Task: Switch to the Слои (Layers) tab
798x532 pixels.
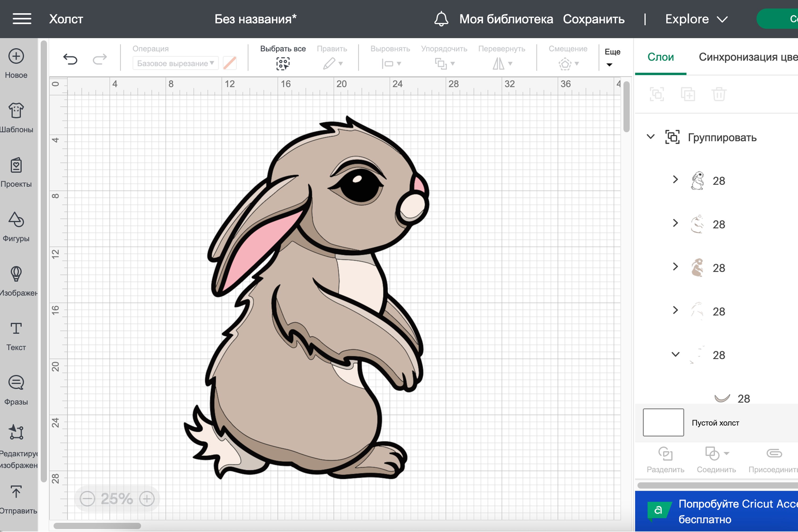Action: pos(660,57)
